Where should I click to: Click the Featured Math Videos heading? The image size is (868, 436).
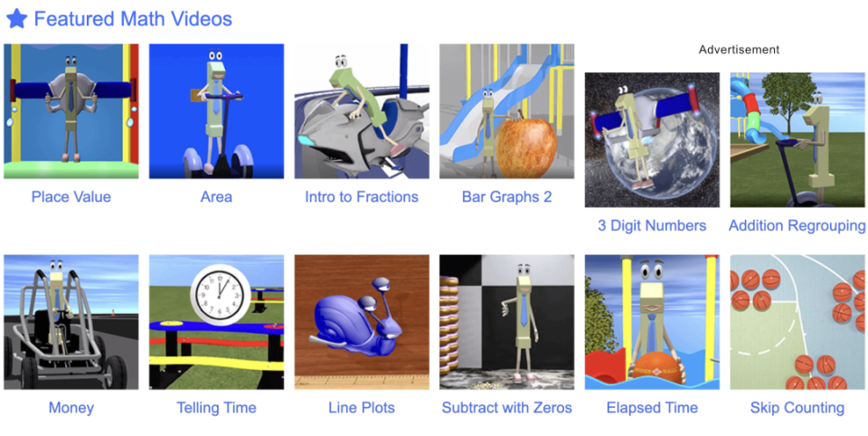(133, 19)
